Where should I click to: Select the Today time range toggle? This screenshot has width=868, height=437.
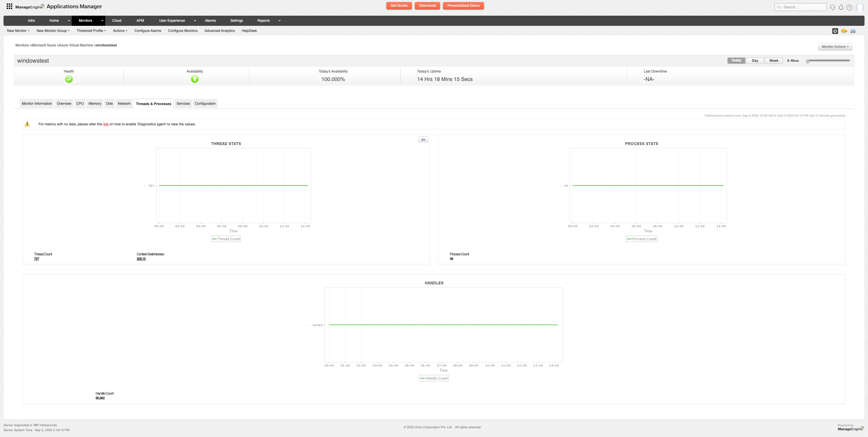tap(736, 60)
